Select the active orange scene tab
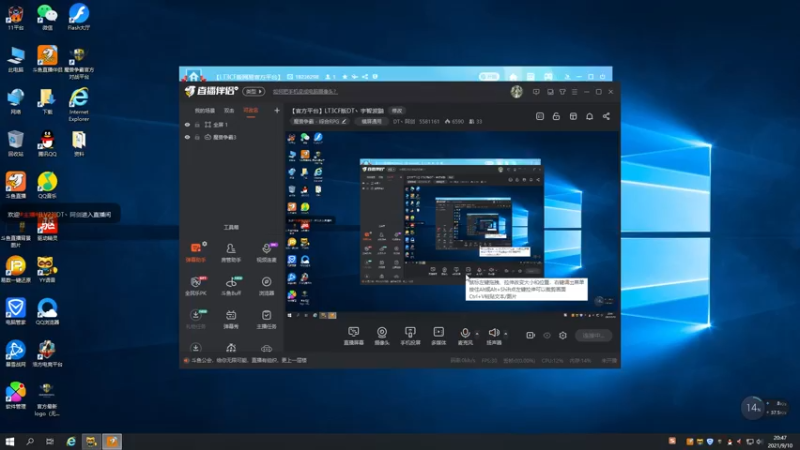The width and height of the screenshot is (800, 450). [x=251, y=110]
